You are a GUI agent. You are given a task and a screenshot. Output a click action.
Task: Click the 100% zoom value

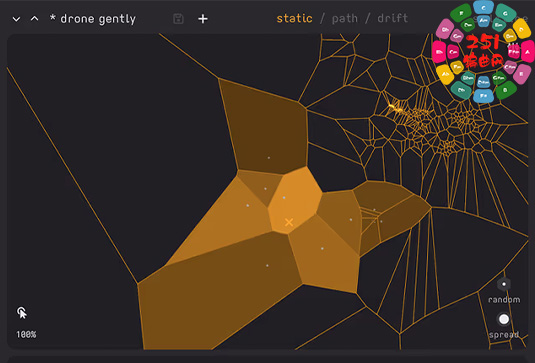pos(26,334)
